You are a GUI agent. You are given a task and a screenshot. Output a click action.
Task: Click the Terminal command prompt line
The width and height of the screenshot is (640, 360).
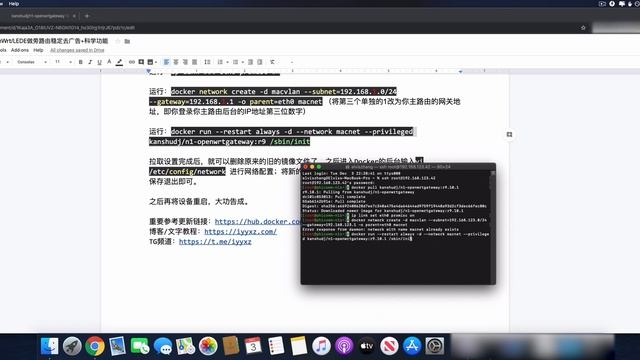(396, 236)
